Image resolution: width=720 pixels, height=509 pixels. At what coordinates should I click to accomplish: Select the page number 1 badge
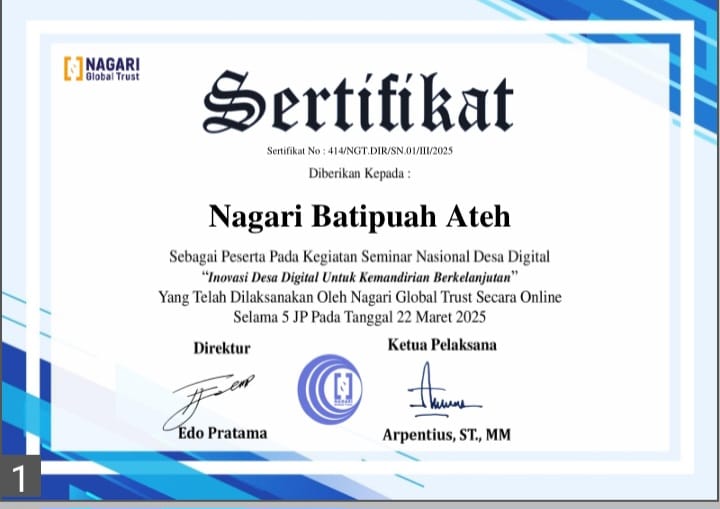21,476
